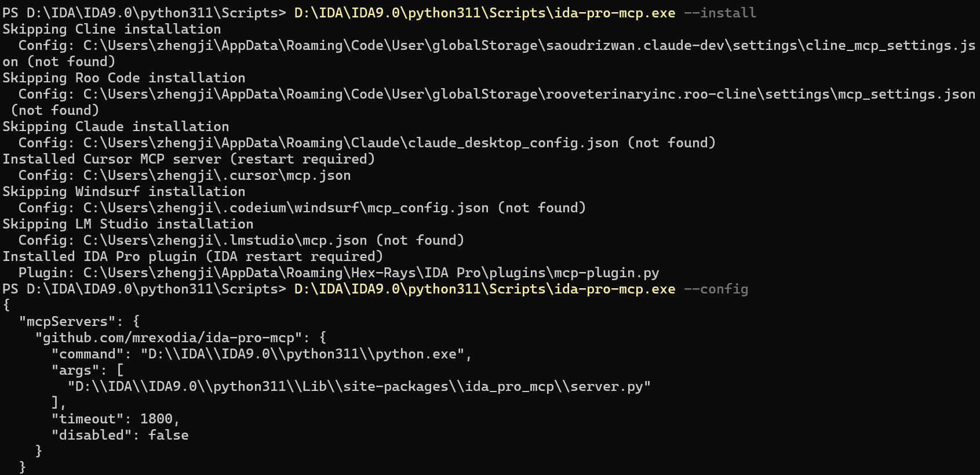Click the timeout value 1800
Screen dimensions: 980x475
coord(156,419)
